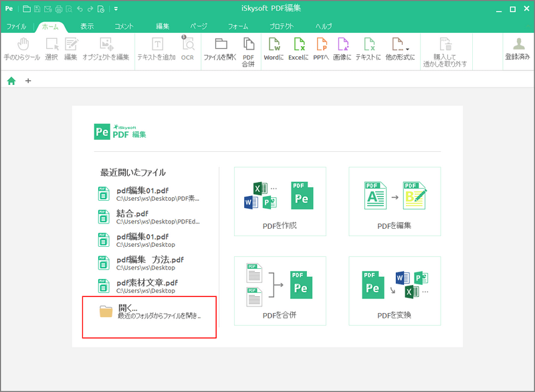Click the printer icon in title bar
This screenshot has width=535, height=392.
coord(58,9)
